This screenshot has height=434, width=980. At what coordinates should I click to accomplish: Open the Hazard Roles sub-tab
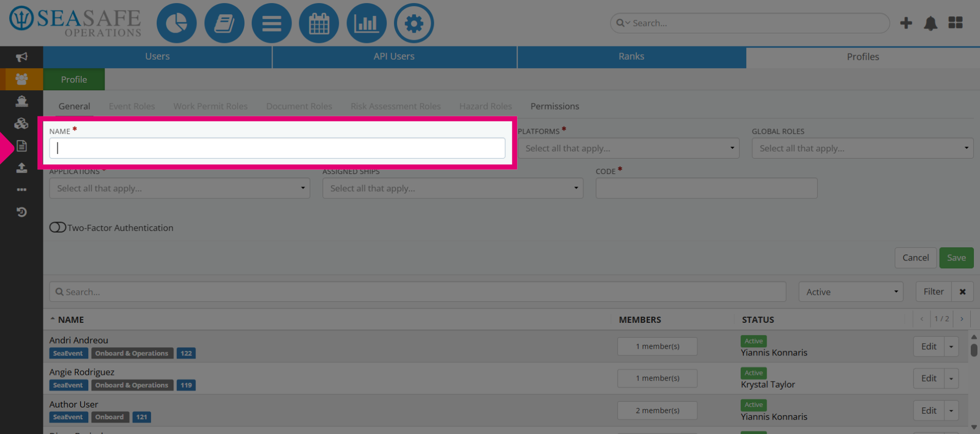485,106
